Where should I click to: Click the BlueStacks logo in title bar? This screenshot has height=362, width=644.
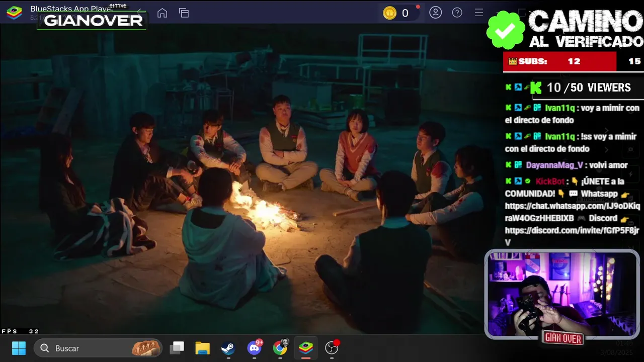tap(14, 13)
